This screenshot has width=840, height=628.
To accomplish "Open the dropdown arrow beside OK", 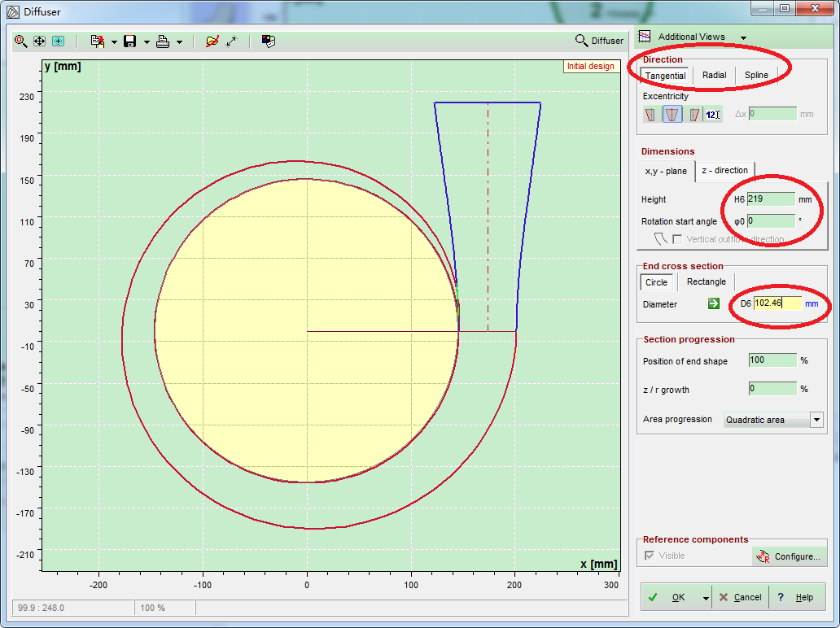I will click(706, 598).
